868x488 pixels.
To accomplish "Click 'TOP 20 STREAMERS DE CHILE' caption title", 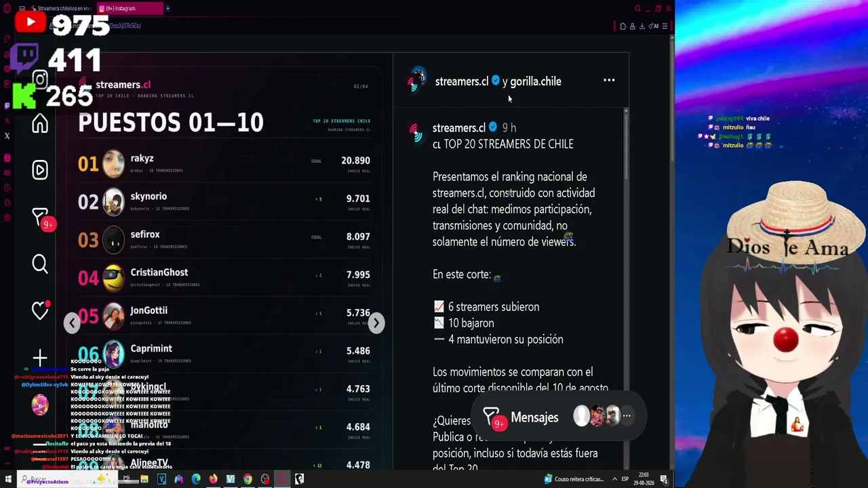I will (509, 144).
